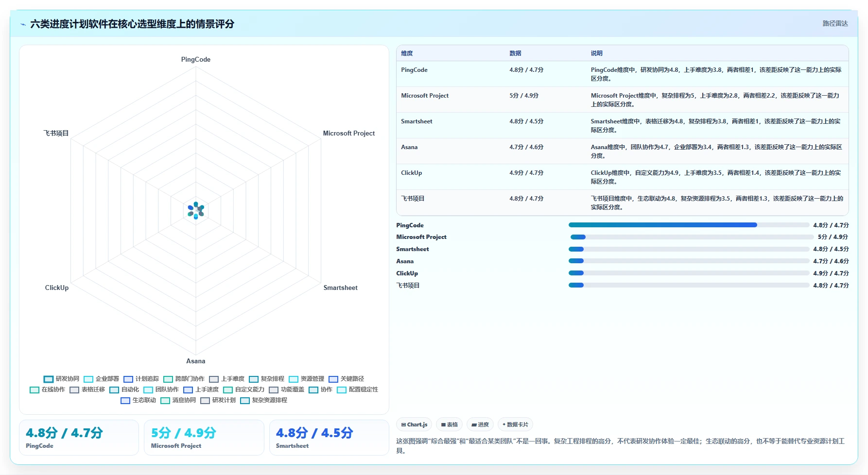
Task: Click the 说明 column header
Action: tap(596, 53)
